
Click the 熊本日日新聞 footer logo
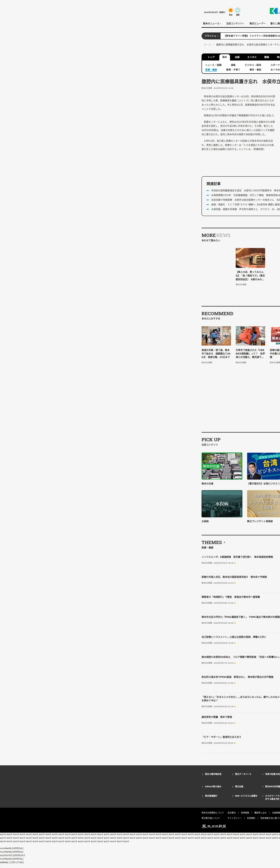[214, 826]
